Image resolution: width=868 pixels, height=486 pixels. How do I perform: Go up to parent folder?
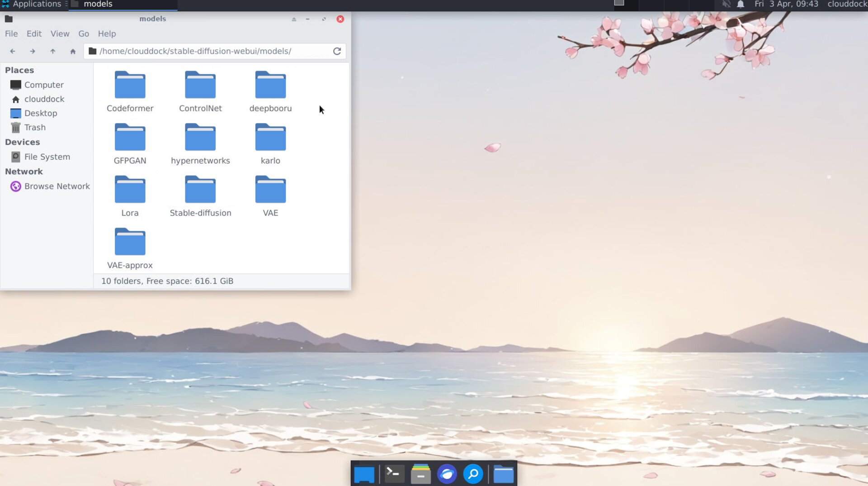[53, 51]
